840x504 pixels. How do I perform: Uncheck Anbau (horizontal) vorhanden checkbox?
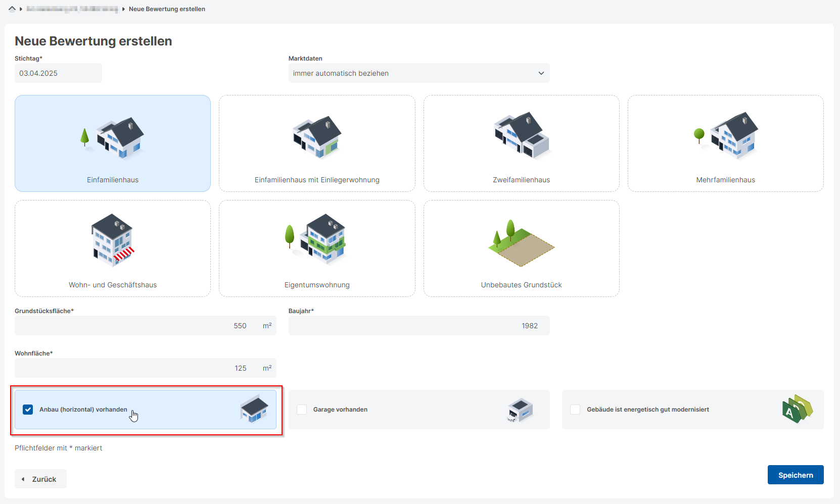28,410
